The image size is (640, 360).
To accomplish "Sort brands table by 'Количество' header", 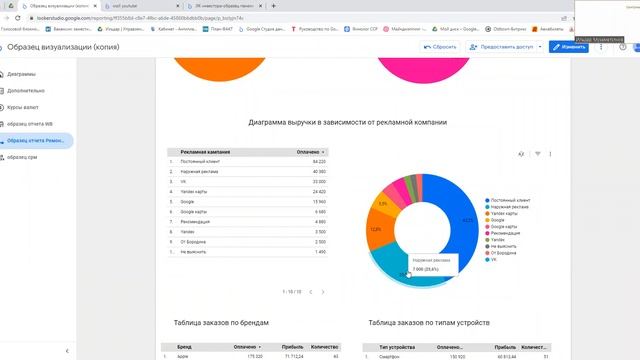I will (324, 347).
